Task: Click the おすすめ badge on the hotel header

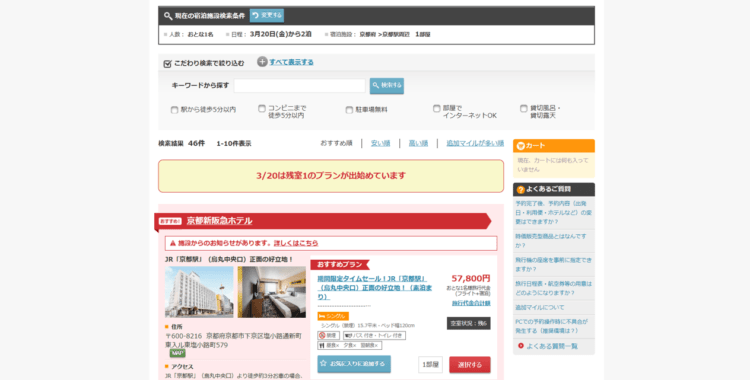Action: pos(170,221)
